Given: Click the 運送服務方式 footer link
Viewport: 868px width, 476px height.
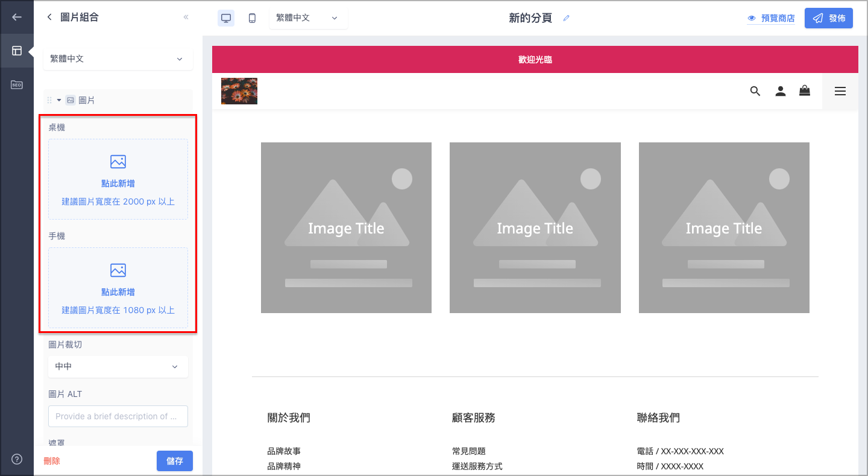Looking at the screenshot, I should pos(477,466).
